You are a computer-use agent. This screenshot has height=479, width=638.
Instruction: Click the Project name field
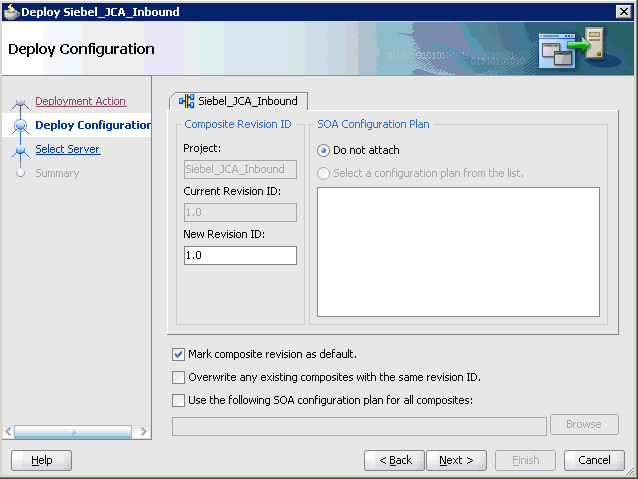pyautogui.click(x=240, y=169)
